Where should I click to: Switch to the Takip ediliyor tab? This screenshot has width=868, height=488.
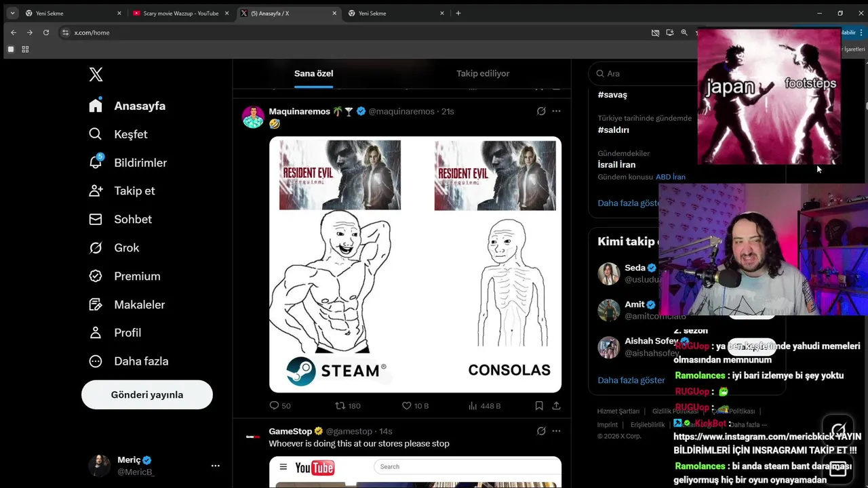pos(483,73)
